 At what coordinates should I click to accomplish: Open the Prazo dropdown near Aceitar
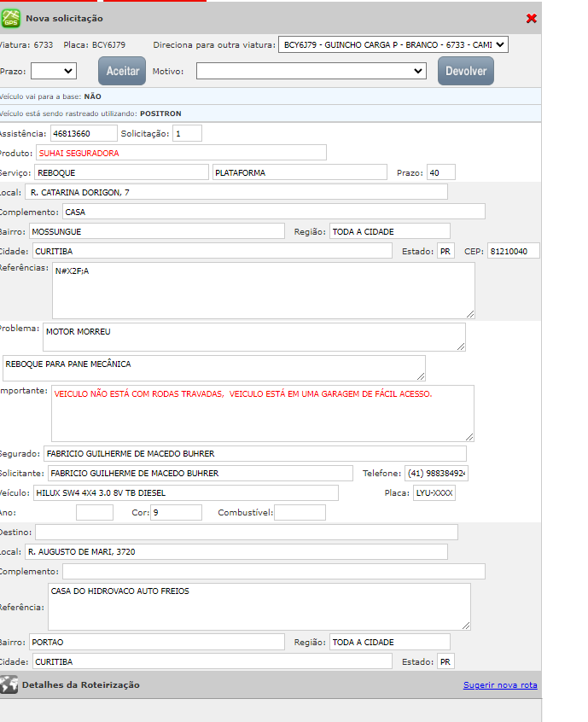click(x=54, y=71)
